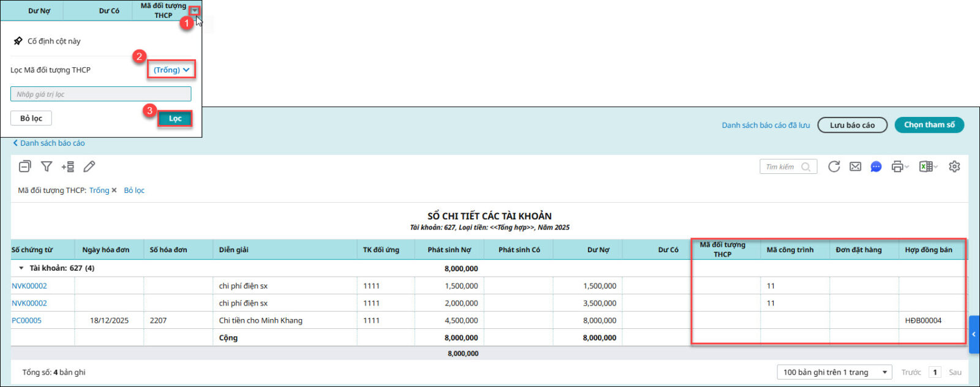Collapse the 'Tài khoản: 627' group
Screen dimensions: 980x387
21,268
